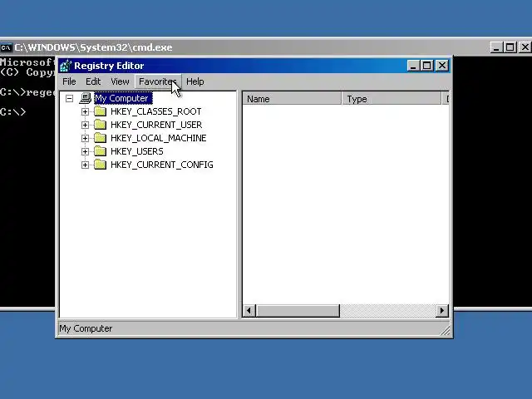532x399 pixels.
Task: Select HKEY_CURRENT_CONFIG in the tree
Action: 162,165
